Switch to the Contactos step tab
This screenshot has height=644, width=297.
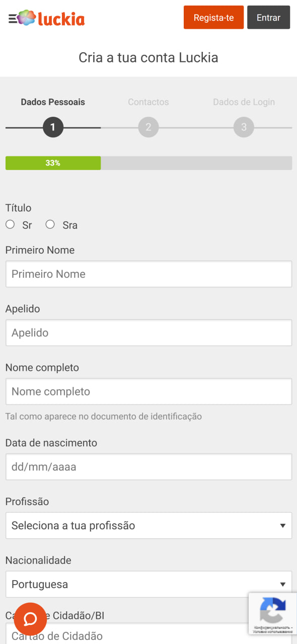tap(148, 102)
